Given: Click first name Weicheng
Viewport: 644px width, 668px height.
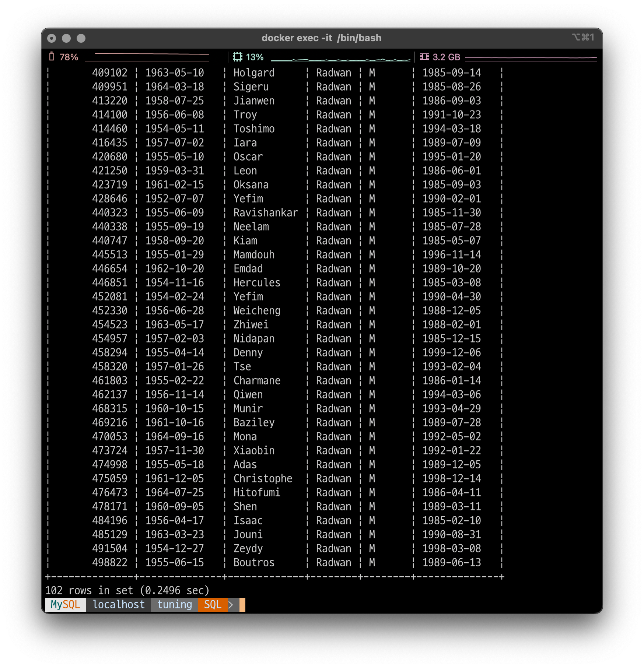Looking at the screenshot, I should tap(257, 311).
